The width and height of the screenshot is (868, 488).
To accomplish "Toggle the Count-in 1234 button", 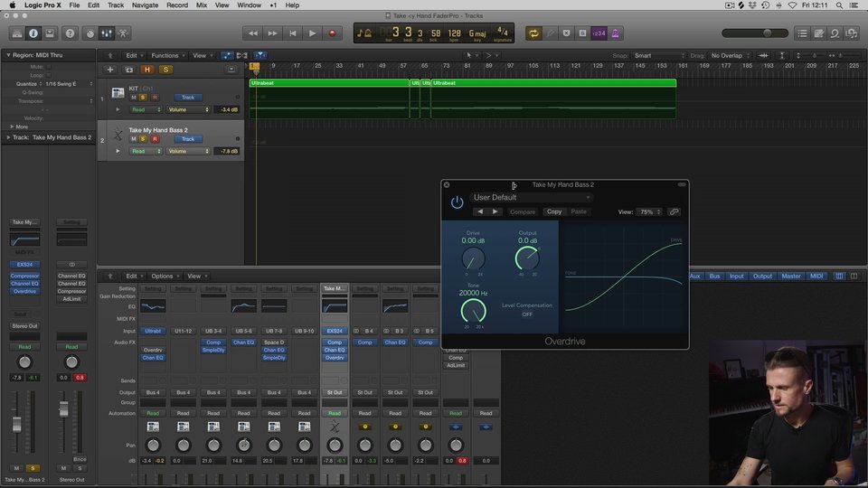I will click(599, 33).
